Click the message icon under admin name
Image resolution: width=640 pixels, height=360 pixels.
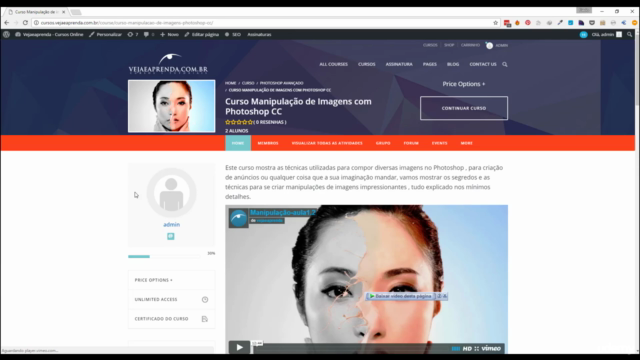[171, 236]
